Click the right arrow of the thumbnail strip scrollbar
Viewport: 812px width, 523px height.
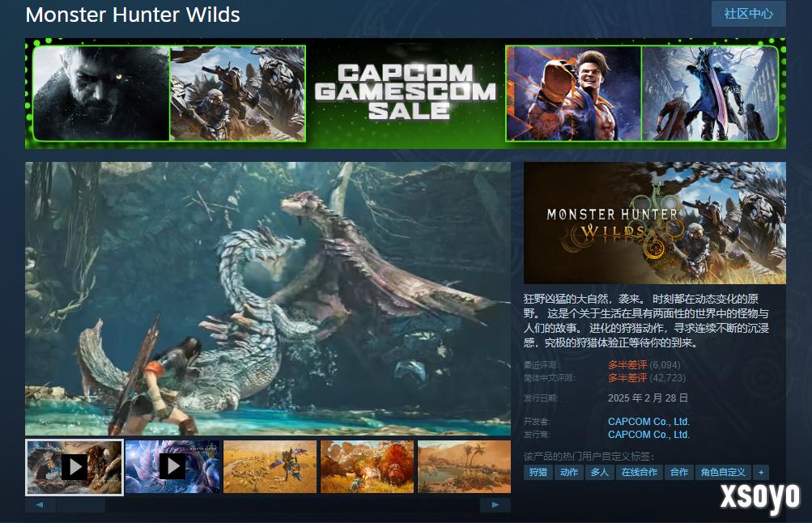point(495,505)
